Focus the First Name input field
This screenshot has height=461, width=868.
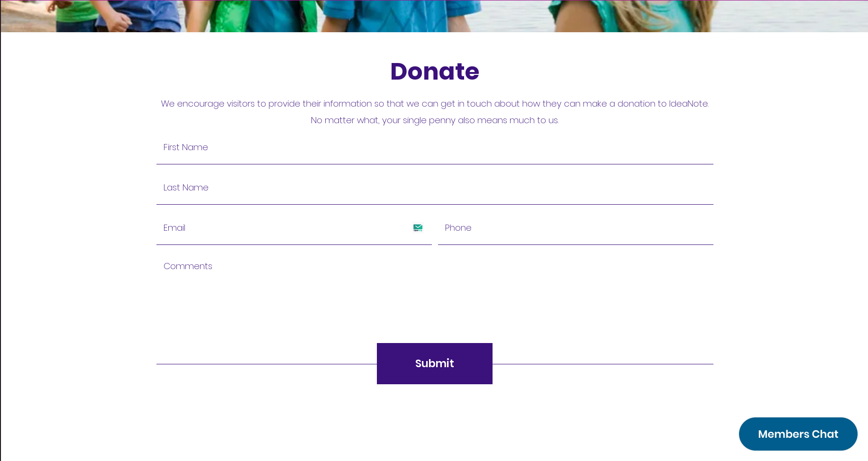point(435,148)
